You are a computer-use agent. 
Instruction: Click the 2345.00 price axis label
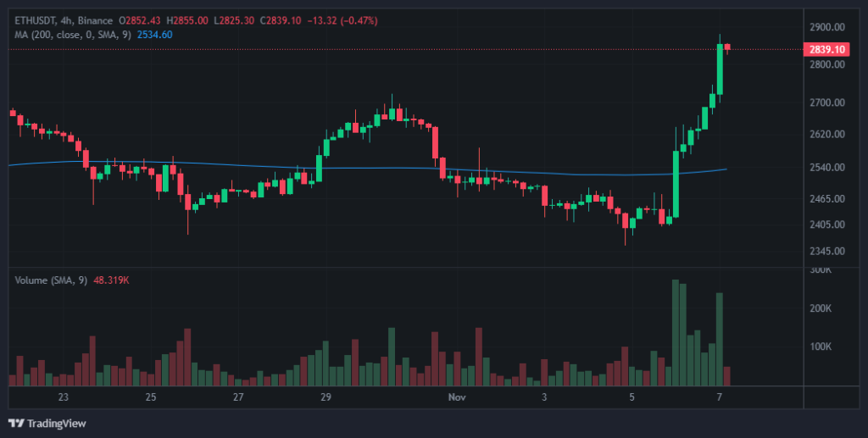(826, 252)
